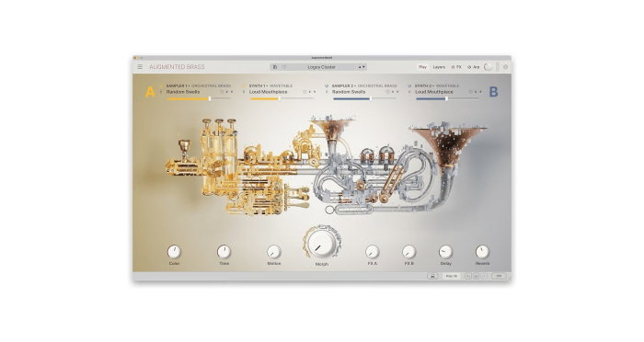Click the Logos Cluster preset name
The width and height of the screenshot is (644, 342).
point(322,67)
